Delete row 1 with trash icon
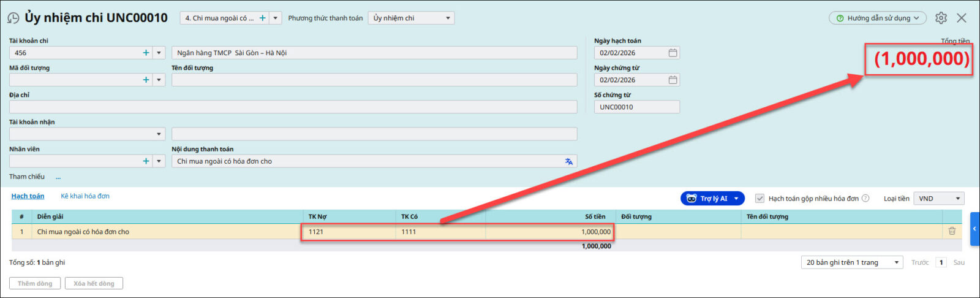The image size is (980, 298). [952, 231]
